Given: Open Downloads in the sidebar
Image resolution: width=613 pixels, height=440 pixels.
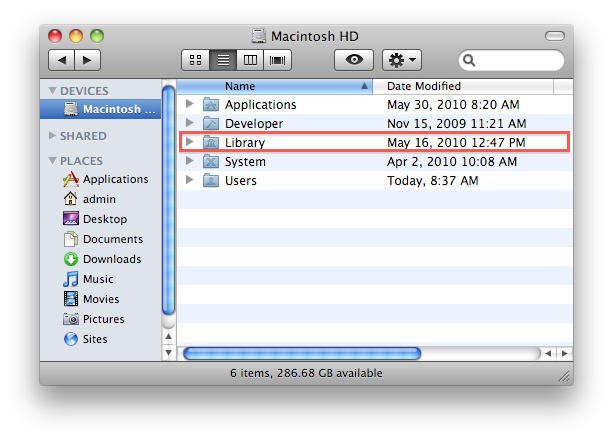Looking at the screenshot, I should click(111, 259).
